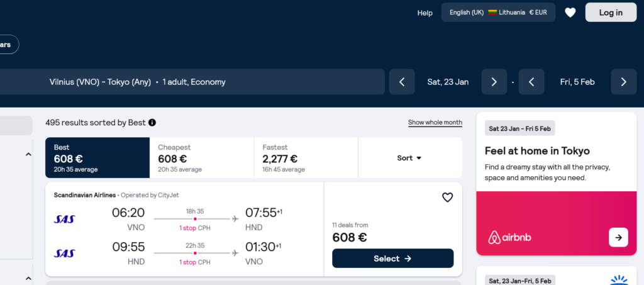Go to previous departure date before Sat, 23 Jan

point(402,82)
